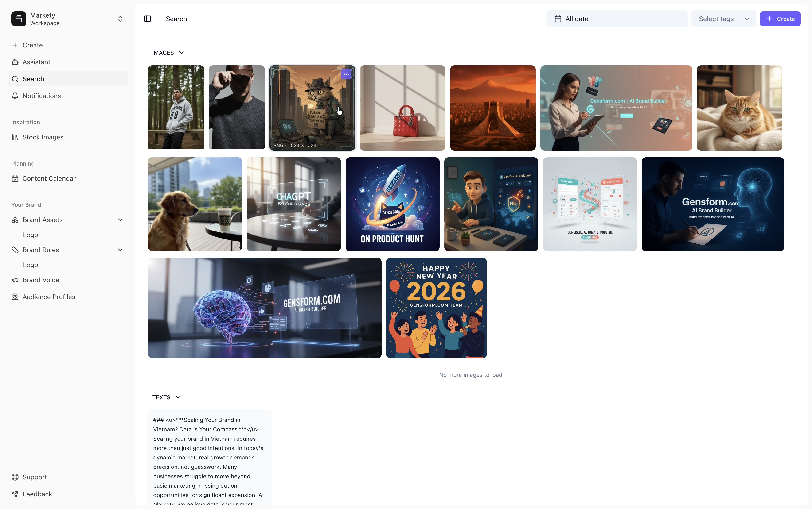The image size is (812, 509).
Task: Click the Support lifebuoy icon
Action: (x=15, y=477)
